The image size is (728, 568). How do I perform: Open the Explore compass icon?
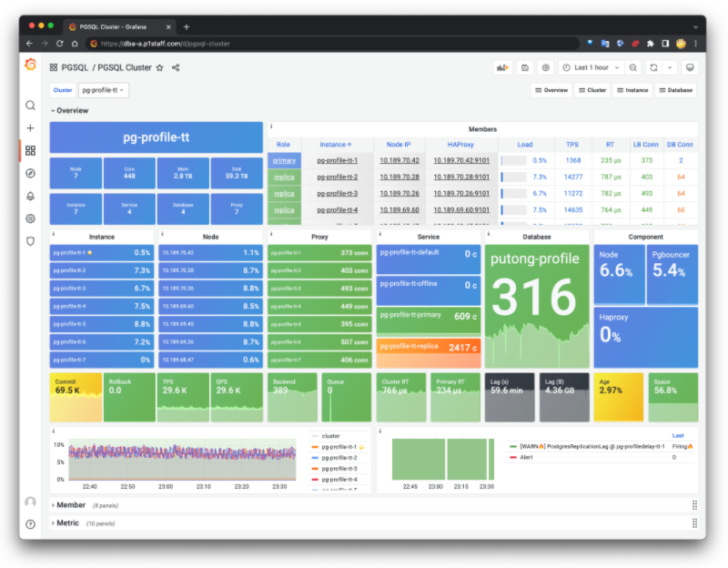[x=30, y=173]
